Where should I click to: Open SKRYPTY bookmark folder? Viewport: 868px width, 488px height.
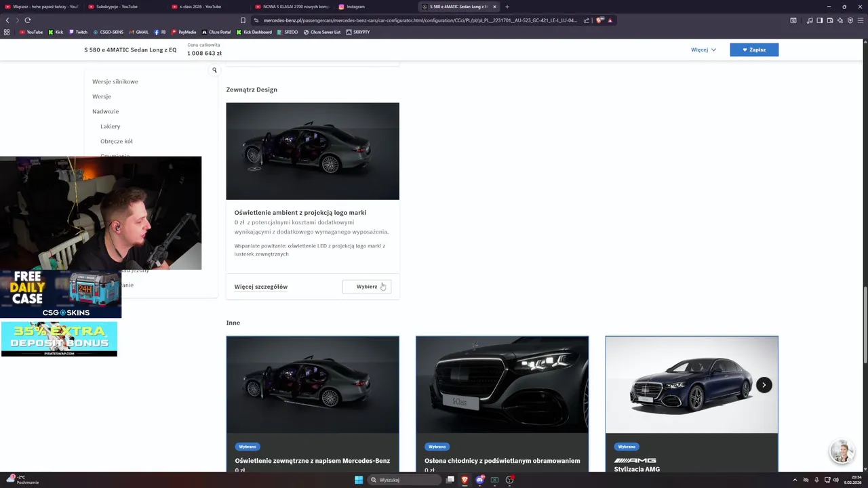pyautogui.click(x=358, y=32)
